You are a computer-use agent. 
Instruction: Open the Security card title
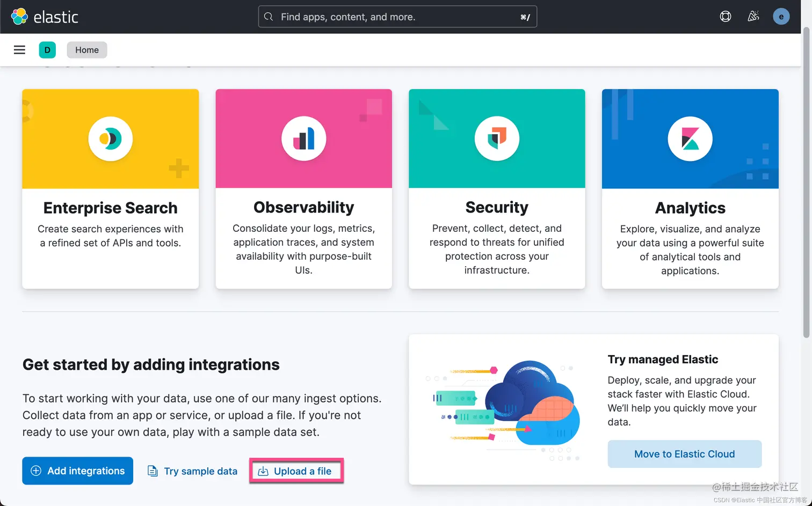497,207
